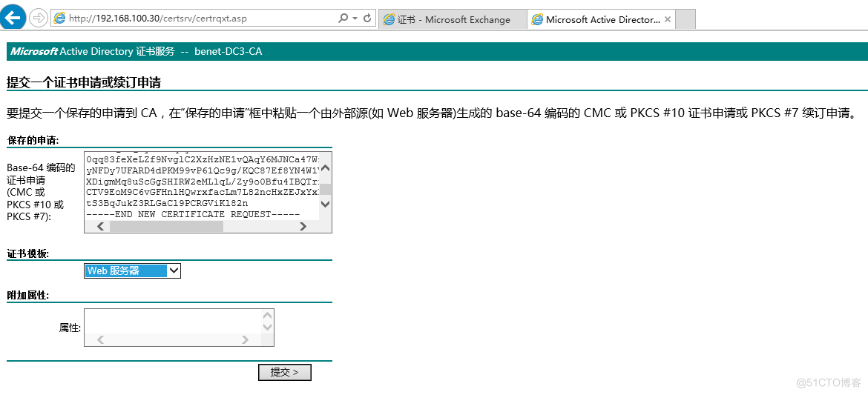Click the request box scroll down arrow

(325, 204)
